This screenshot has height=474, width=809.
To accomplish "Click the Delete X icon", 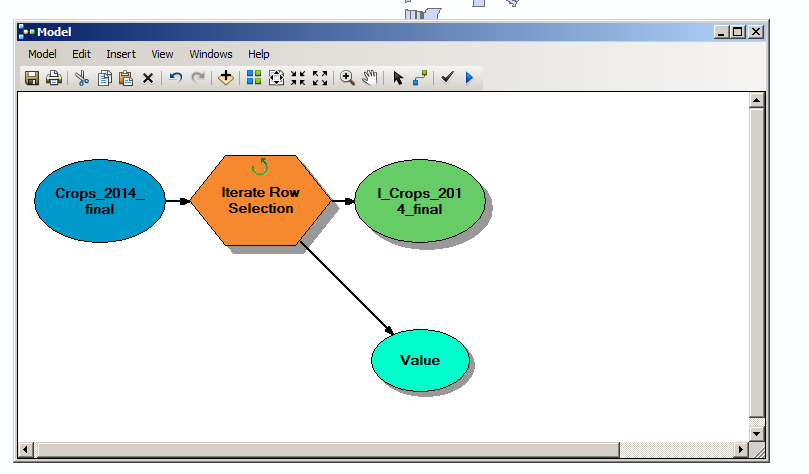I will (x=148, y=78).
